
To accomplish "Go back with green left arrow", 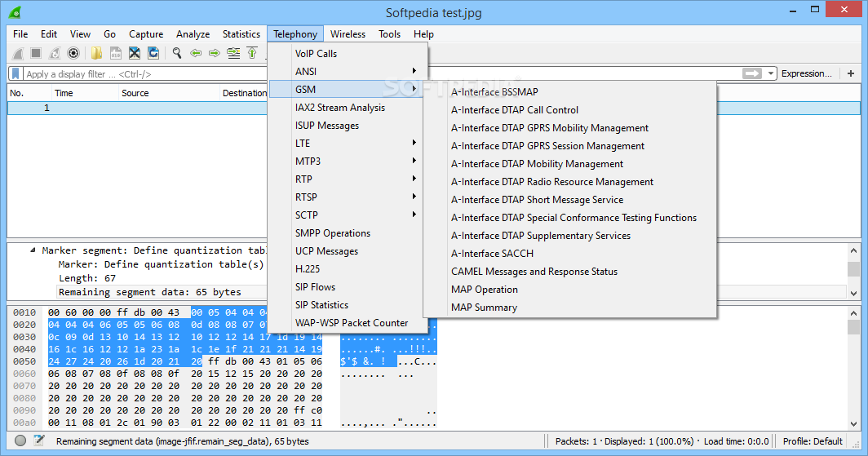I will tap(196, 53).
